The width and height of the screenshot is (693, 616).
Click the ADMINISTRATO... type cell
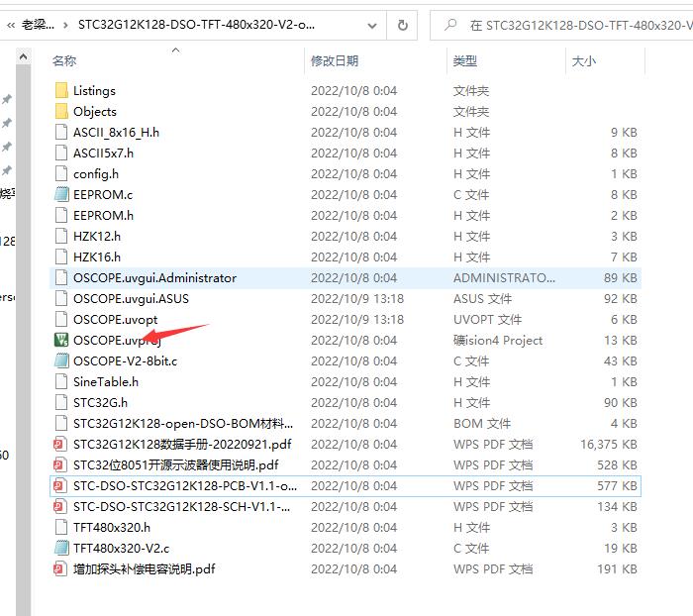504,277
